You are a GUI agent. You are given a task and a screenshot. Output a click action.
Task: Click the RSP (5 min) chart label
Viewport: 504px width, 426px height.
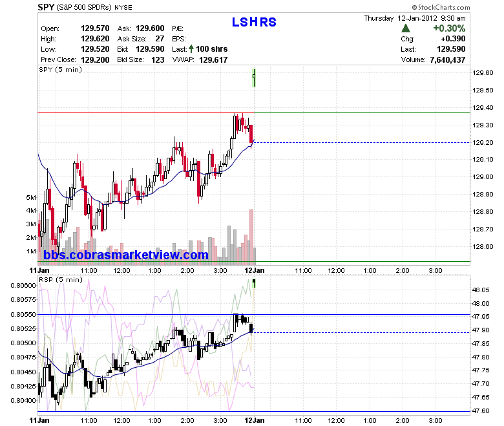(x=61, y=280)
